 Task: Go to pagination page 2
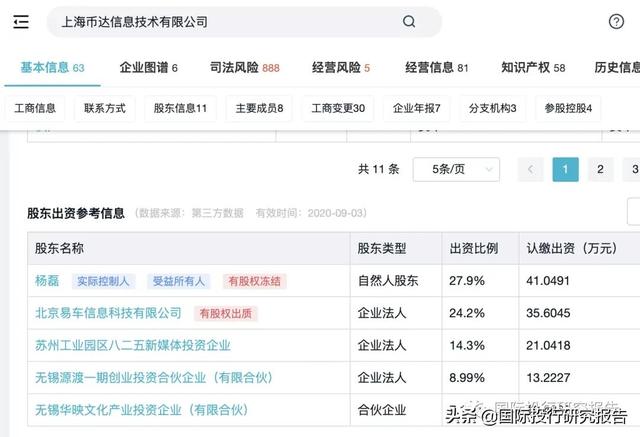600,169
